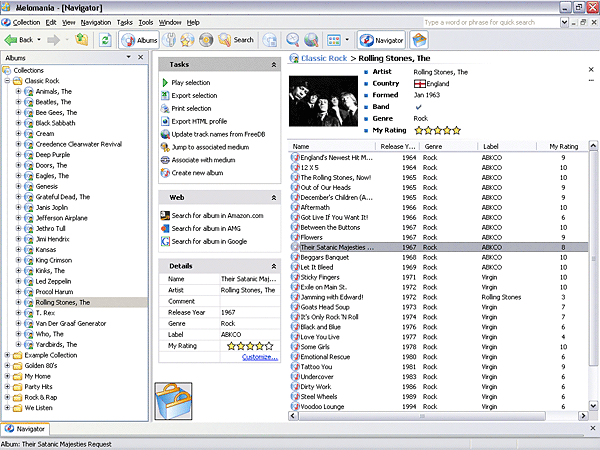
Task: Expand the Rock & Rap folder
Action: coord(7,397)
